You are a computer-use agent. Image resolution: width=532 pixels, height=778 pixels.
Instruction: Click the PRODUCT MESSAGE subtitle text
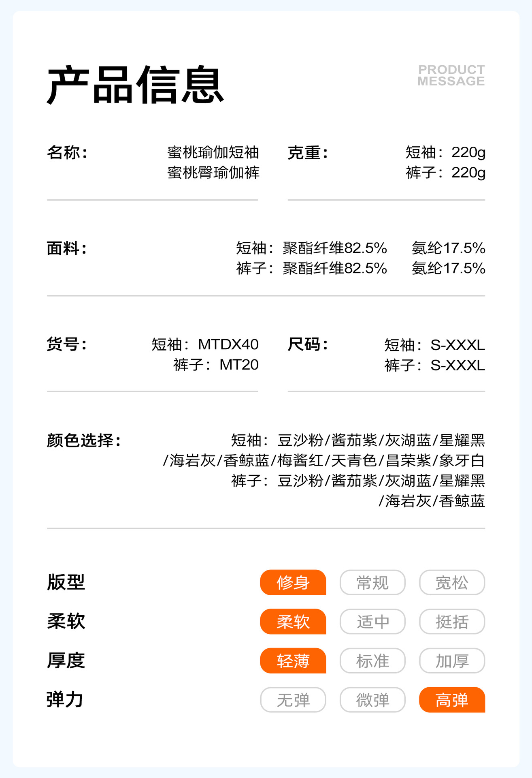pyautogui.click(x=451, y=75)
